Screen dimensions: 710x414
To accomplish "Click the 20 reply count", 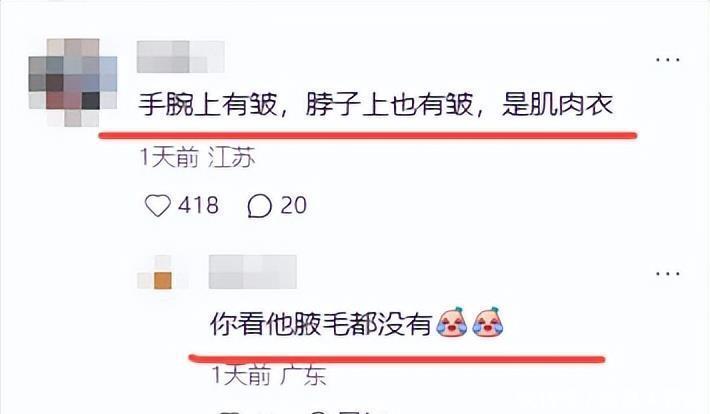I will (293, 206).
